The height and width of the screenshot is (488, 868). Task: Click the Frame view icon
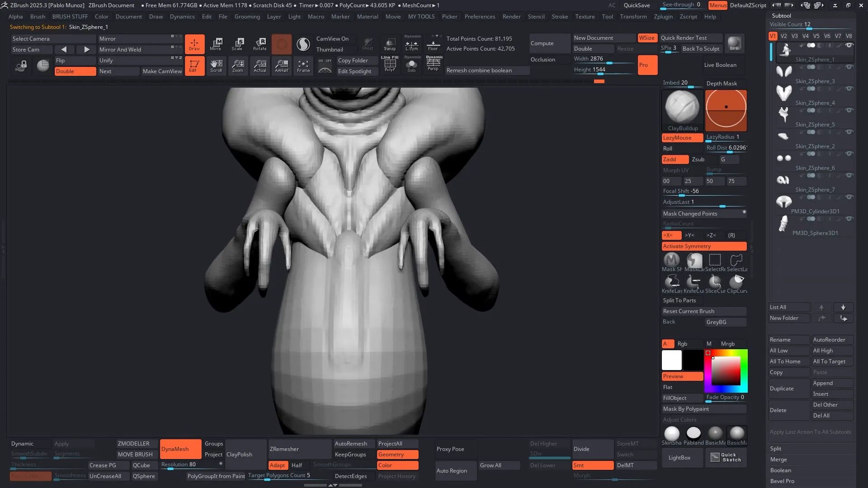303,66
